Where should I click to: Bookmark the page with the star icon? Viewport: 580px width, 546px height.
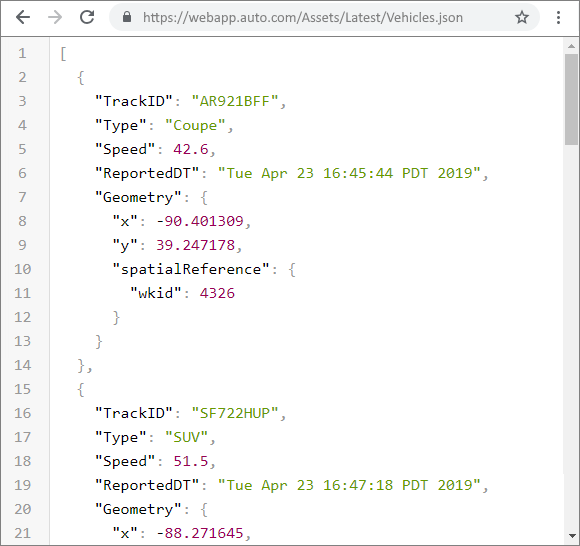(522, 17)
